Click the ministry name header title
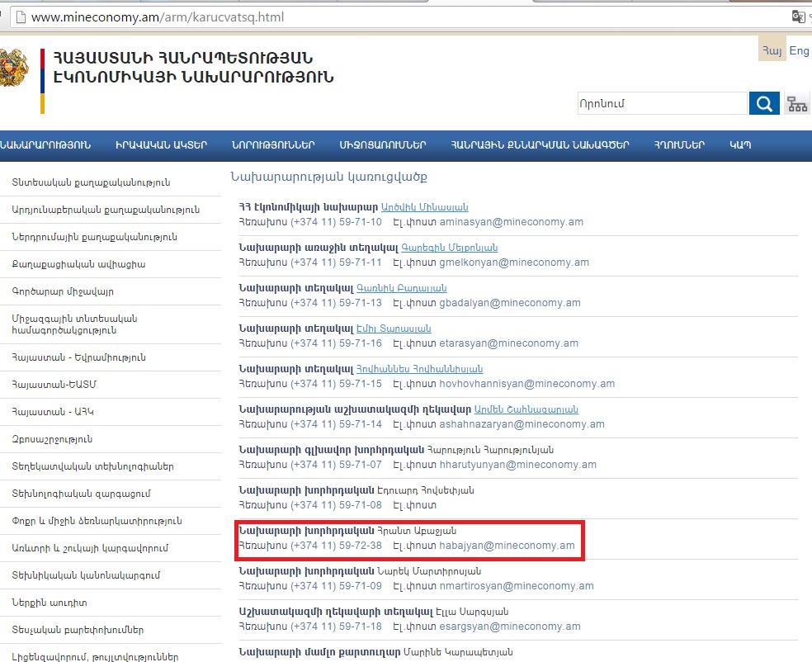Viewport: 812px width, 662px height. click(x=193, y=68)
